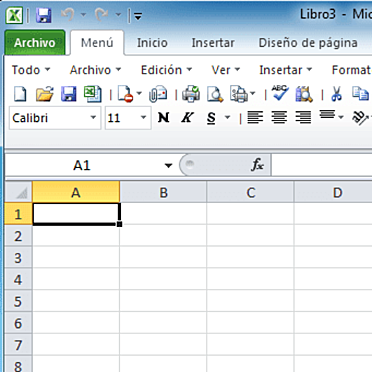Expand the Ver menu
The height and width of the screenshot is (372, 372).
click(226, 70)
